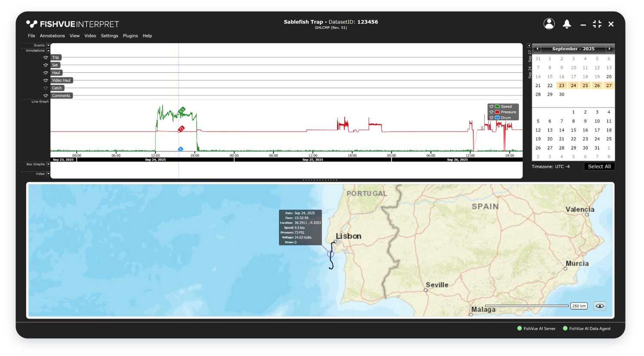
Task: Open the user account profile icon
Action: point(549,24)
